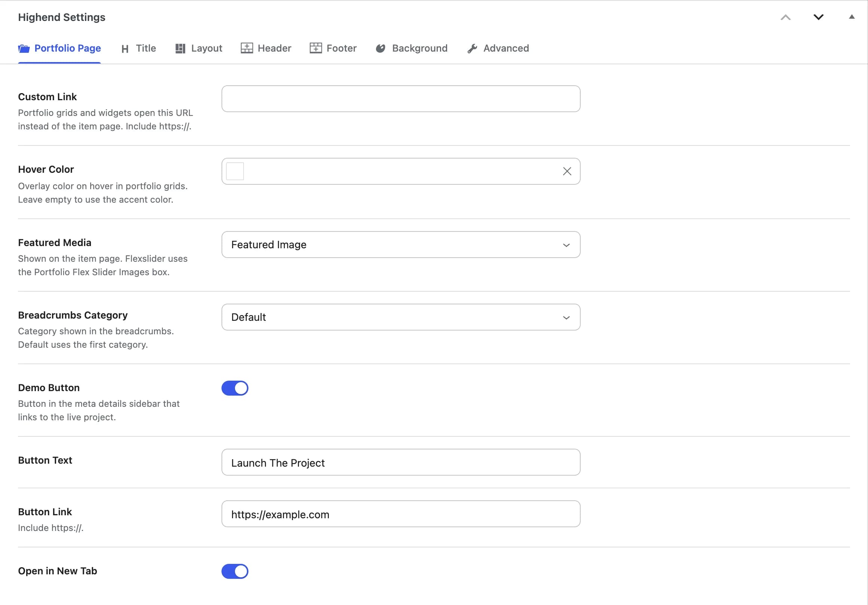
Task: Click the Title tab H icon
Action: coord(125,49)
